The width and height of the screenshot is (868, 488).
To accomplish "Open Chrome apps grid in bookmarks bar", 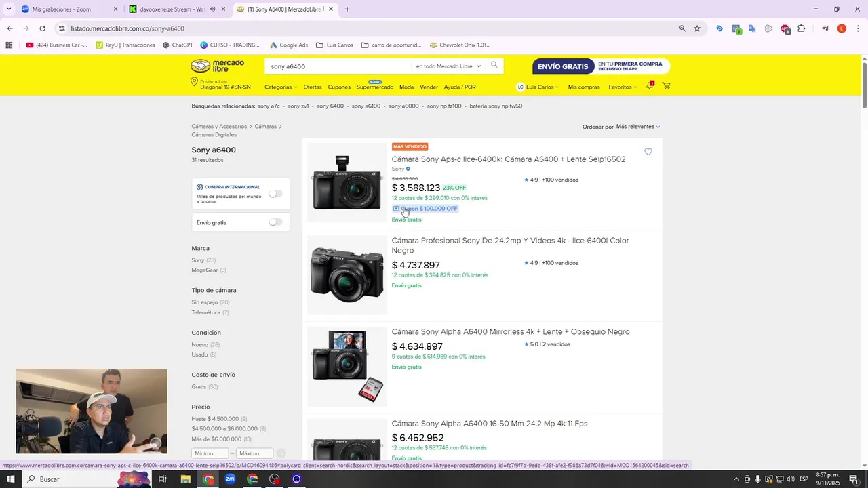I will [x=9, y=45].
